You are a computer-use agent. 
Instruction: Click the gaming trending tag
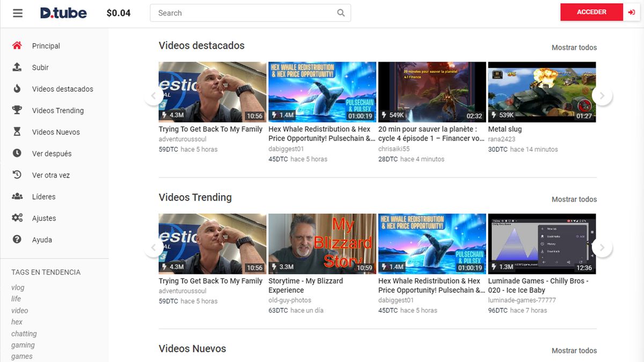[23, 345]
